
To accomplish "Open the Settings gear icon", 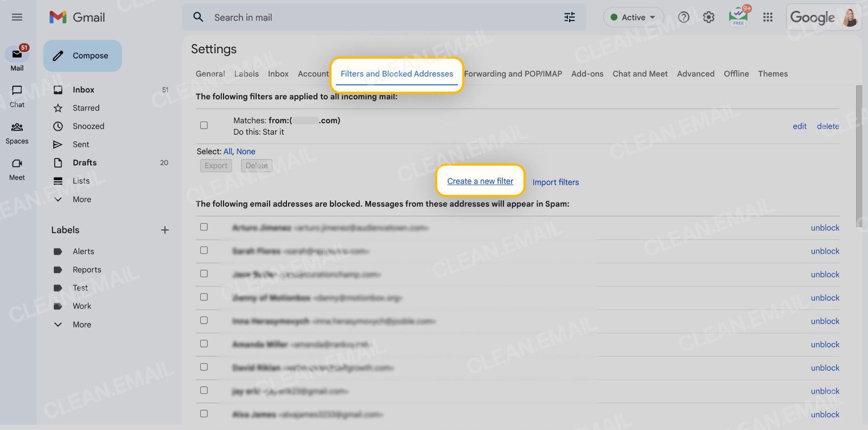I will point(709,17).
